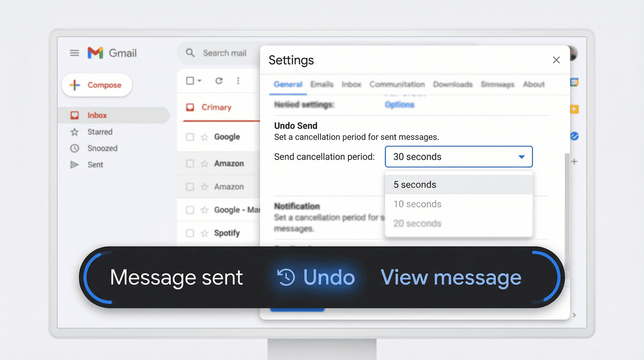
Task: Open Google Calendar in the side panel
Action: (574, 82)
